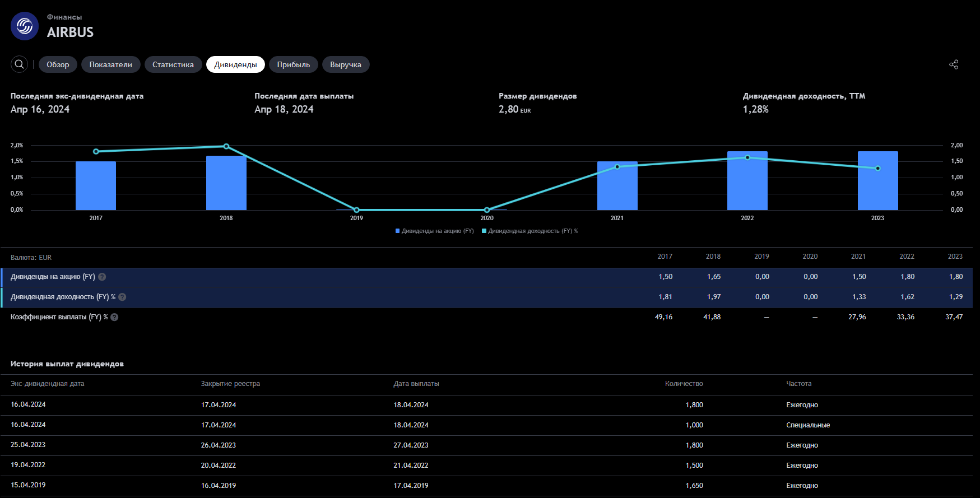Select the 2023 dividend bar in the chart
The width and height of the screenshot is (980, 498).
click(x=877, y=180)
